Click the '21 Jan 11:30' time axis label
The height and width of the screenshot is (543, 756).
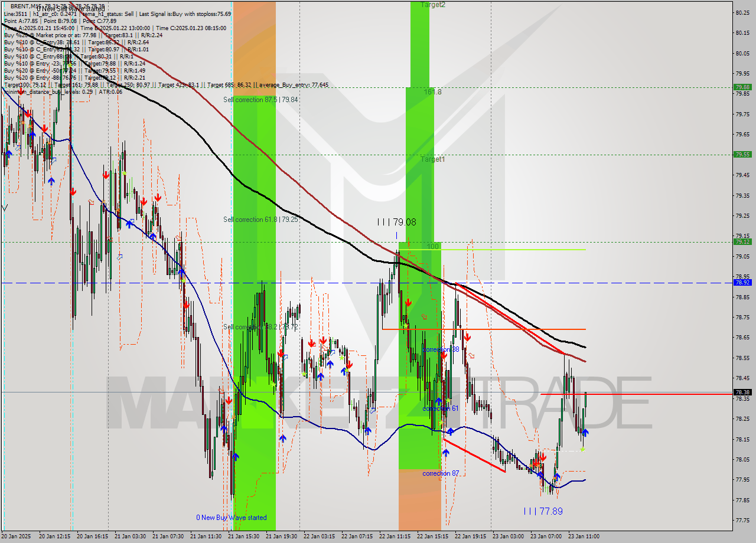(x=205, y=537)
